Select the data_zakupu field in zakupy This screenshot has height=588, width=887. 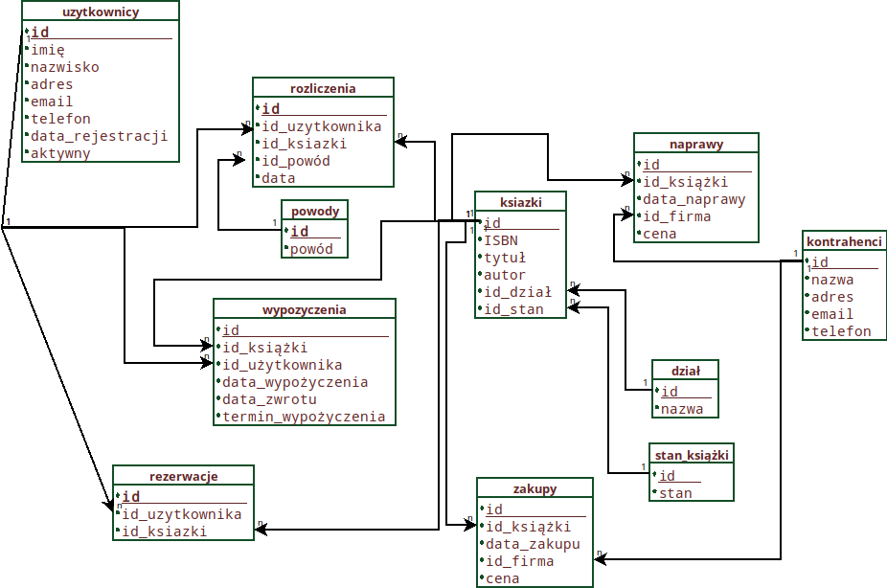click(533, 545)
